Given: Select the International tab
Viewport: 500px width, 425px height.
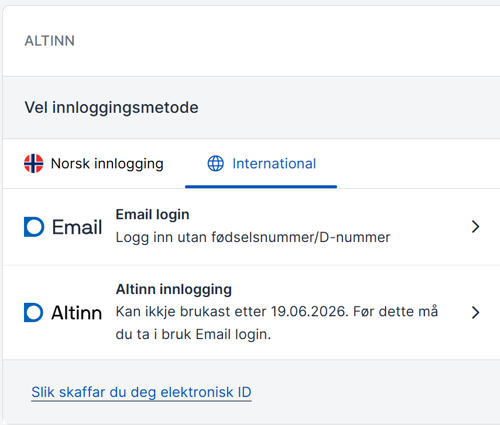Looking at the screenshot, I should tap(261, 164).
